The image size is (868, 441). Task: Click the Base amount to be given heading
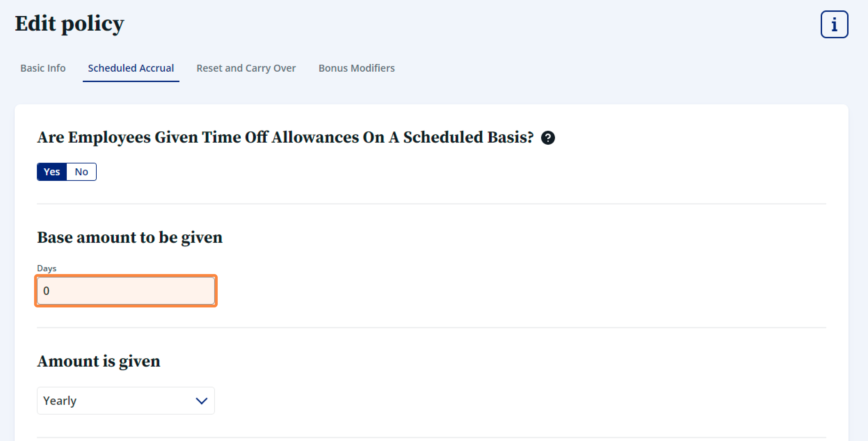[130, 238]
